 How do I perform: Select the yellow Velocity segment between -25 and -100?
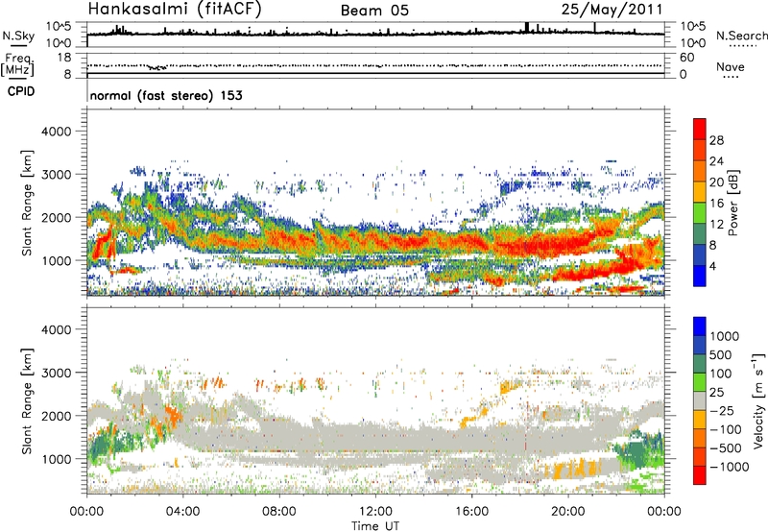coord(700,420)
